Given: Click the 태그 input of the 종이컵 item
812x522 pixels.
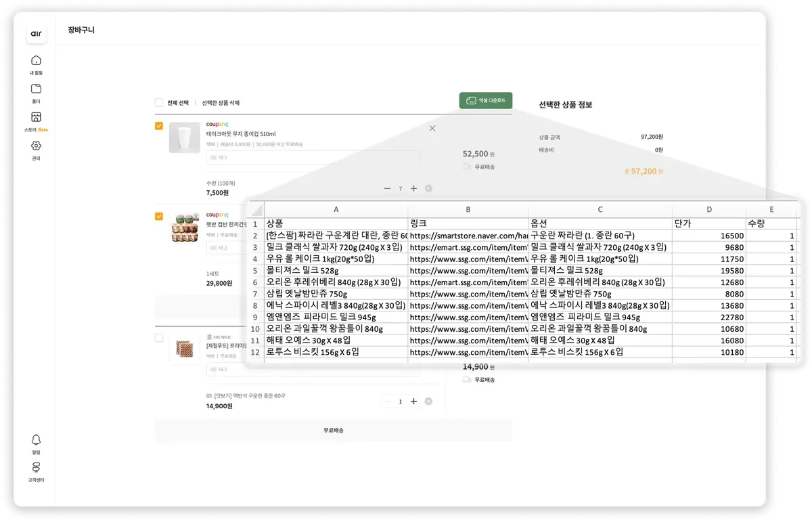Looking at the screenshot, I should click(x=313, y=157).
